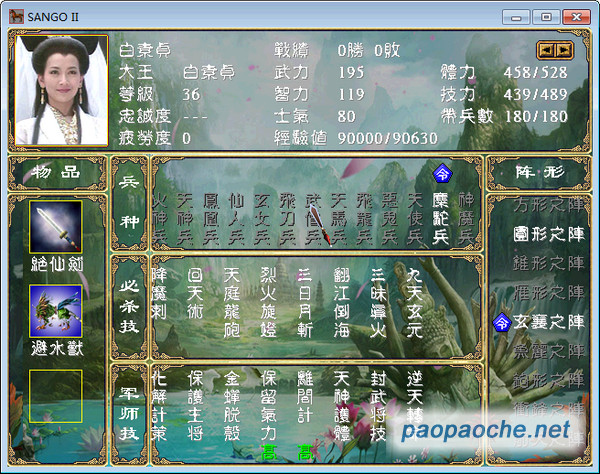600x474 pixels.
Task: Choose the 鳳凰兵 troop type
Action: coord(211,219)
